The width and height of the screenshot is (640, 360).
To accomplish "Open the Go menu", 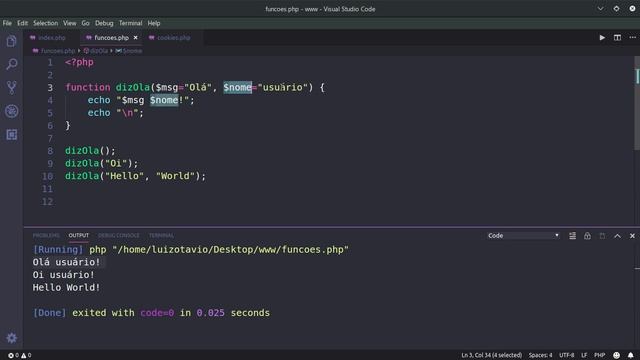I will [85, 23].
